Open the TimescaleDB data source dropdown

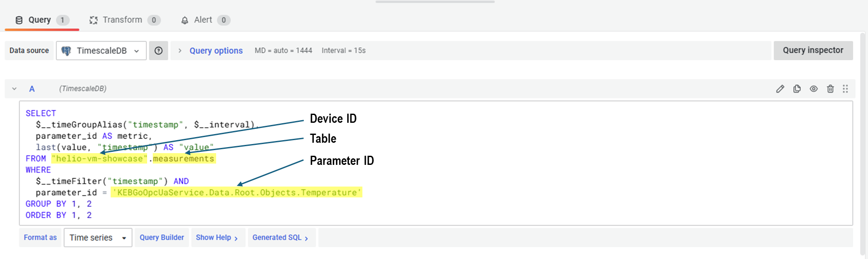(x=101, y=51)
